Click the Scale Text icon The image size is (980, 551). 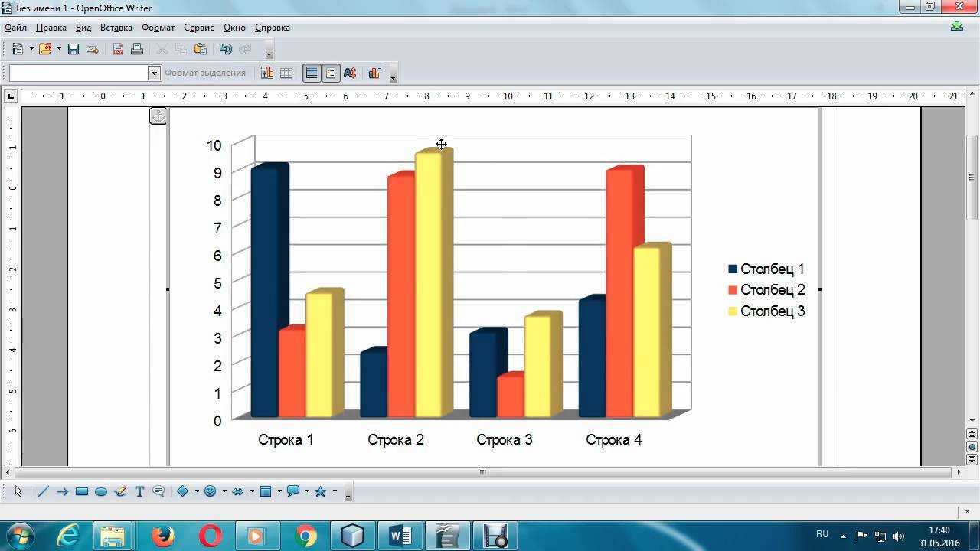[350, 73]
